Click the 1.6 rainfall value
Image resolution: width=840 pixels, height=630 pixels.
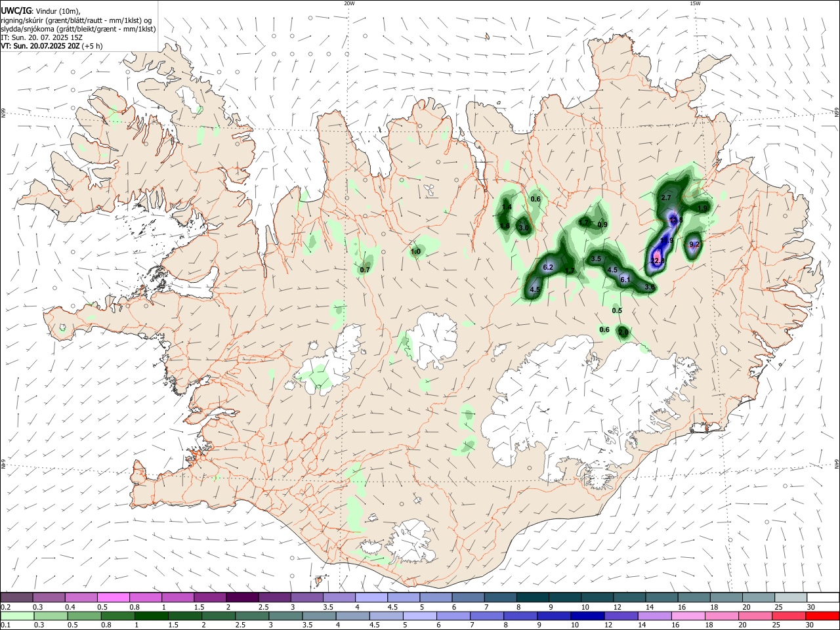(x=505, y=226)
